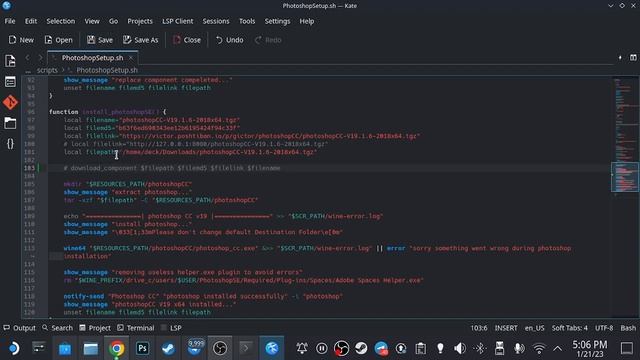Screen dimensions: 640x360
Task: Open the Projects menu
Action: 140,21
